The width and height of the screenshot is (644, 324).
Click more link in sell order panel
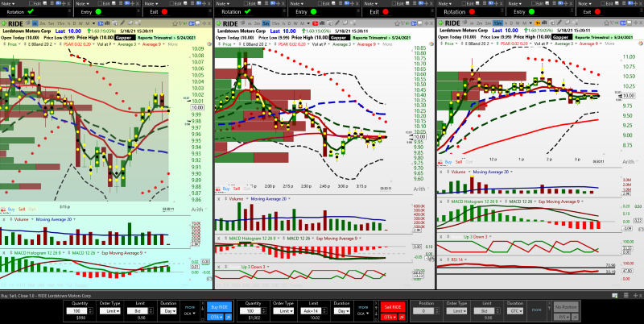point(363,307)
